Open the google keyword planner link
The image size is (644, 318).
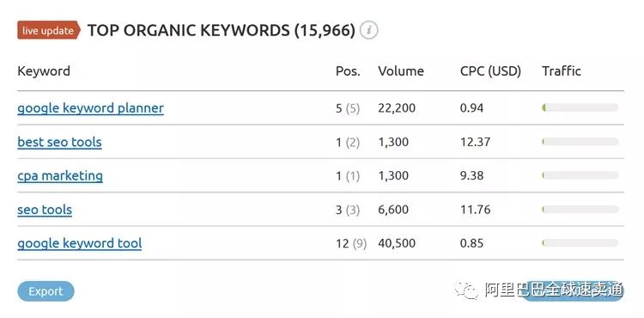90,108
